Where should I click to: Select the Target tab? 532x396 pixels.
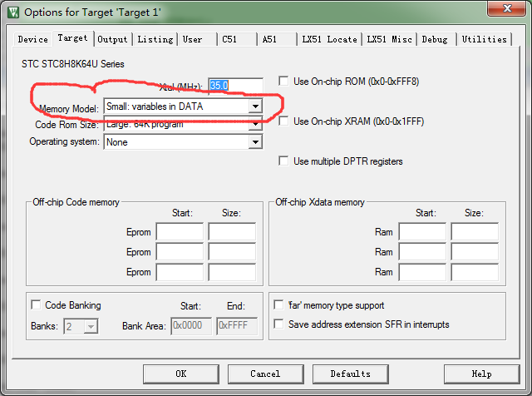coord(72,38)
